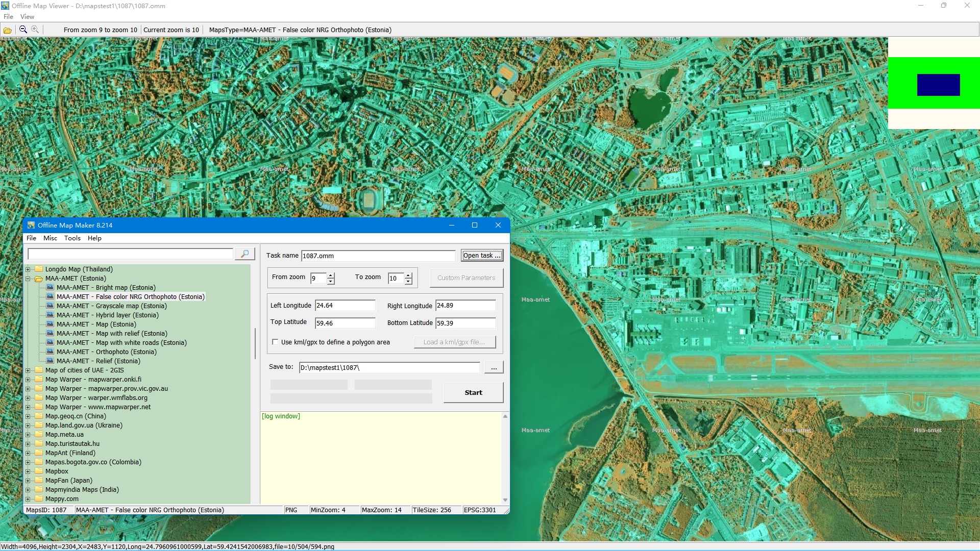
Task: Click the Bottom Latitude field showing 59.39
Action: click(465, 323)
